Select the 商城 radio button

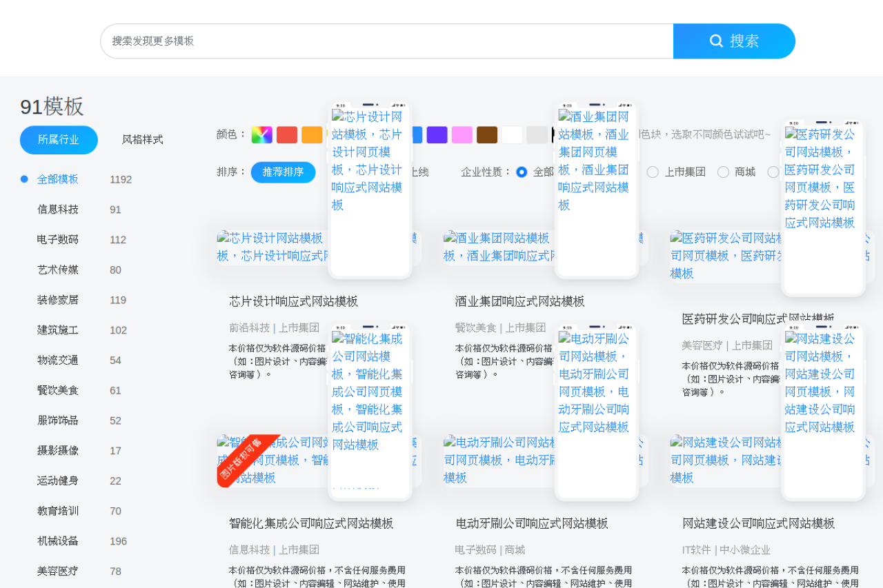tap(723, 172)
